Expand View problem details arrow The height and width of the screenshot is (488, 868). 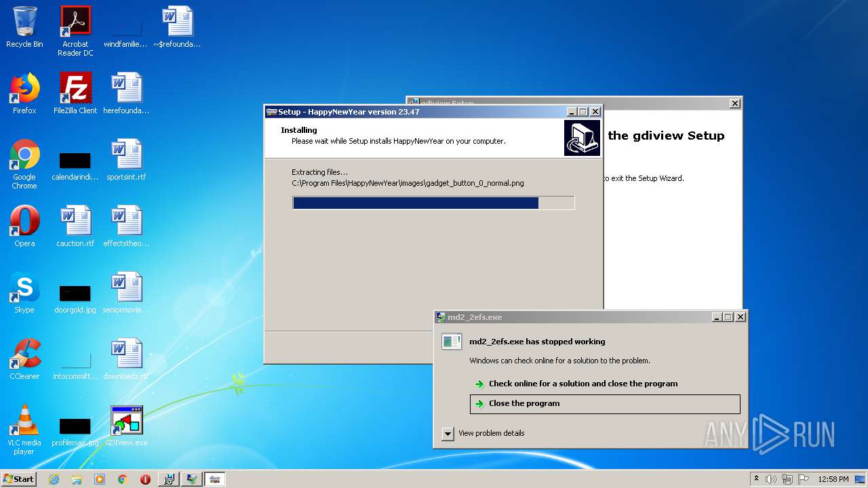point(448,434)
